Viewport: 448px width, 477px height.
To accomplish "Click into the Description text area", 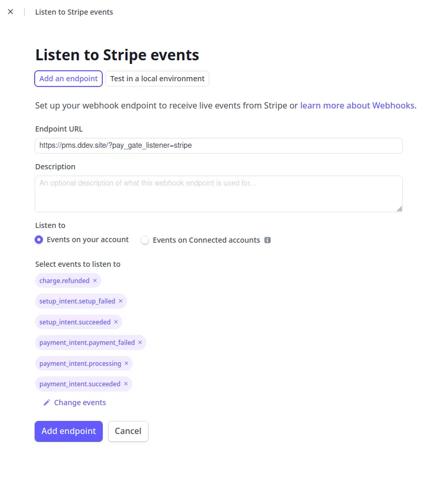I will 219,194.
